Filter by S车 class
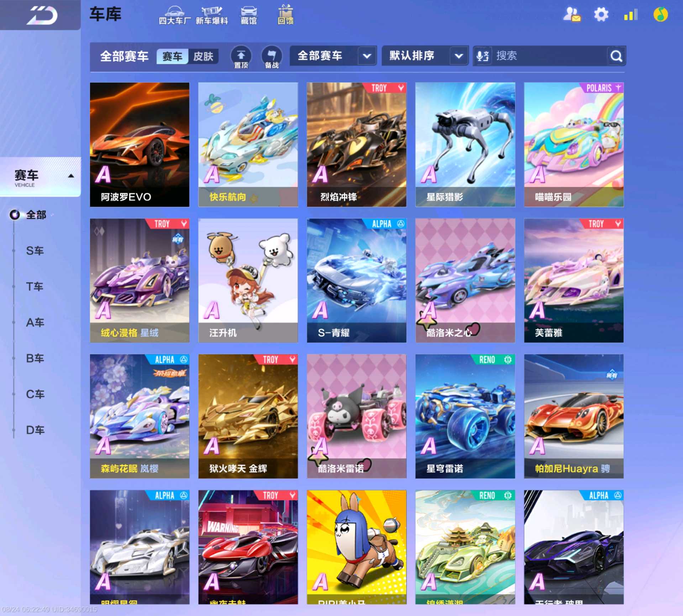683x616 pixels. tap(35, 251)
